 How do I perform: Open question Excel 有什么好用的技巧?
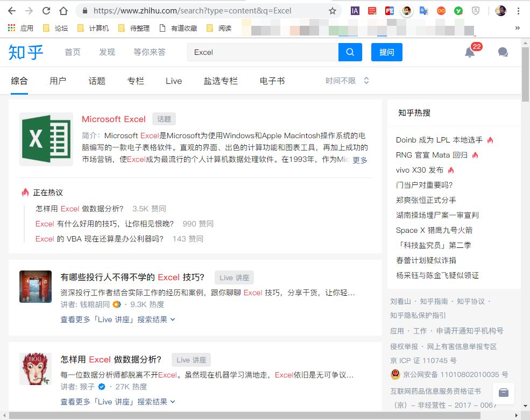[104, 224]
